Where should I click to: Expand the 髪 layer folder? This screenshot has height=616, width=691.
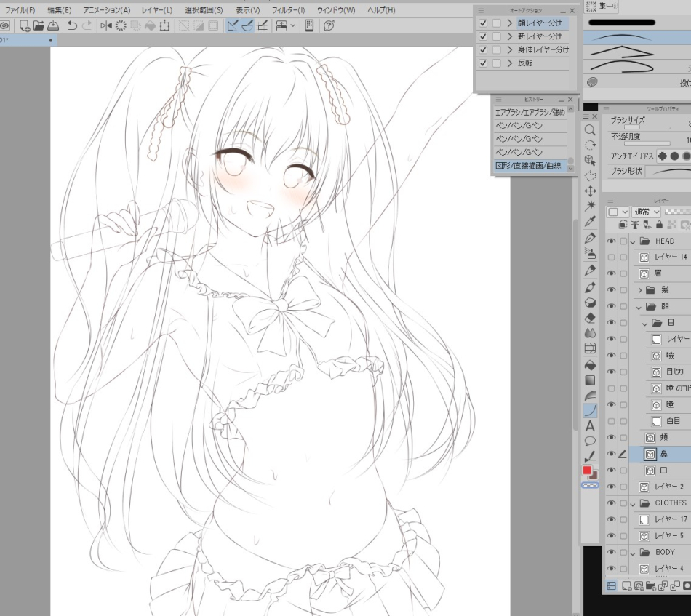tap(640, 290)
